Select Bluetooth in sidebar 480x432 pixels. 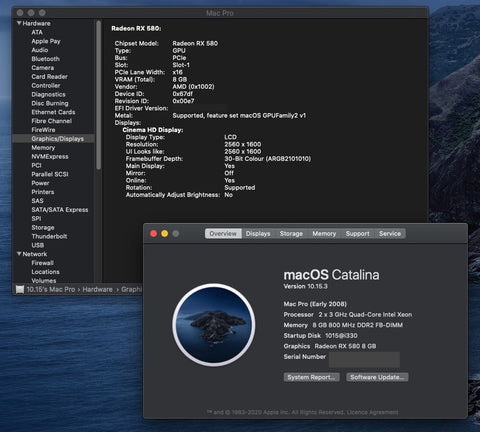[46, 59]
